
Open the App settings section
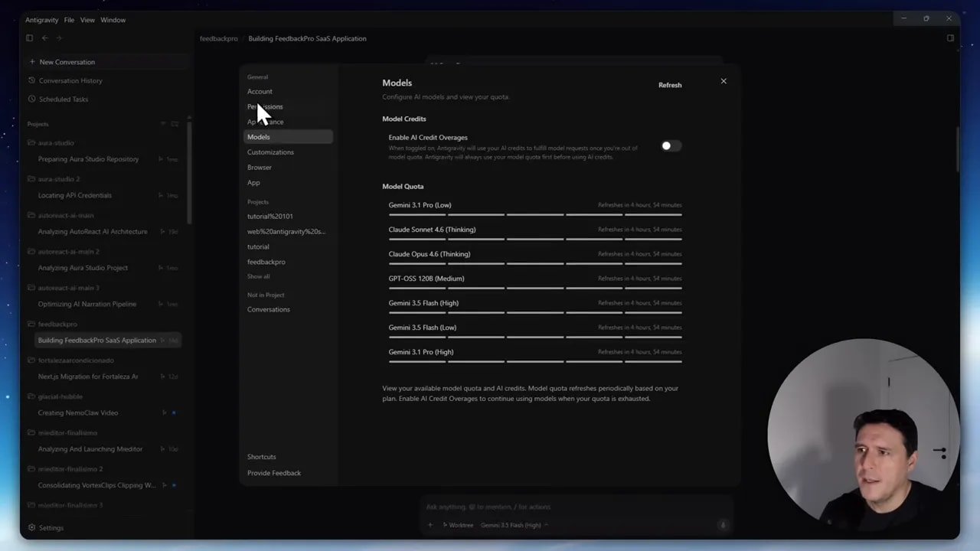253,183
